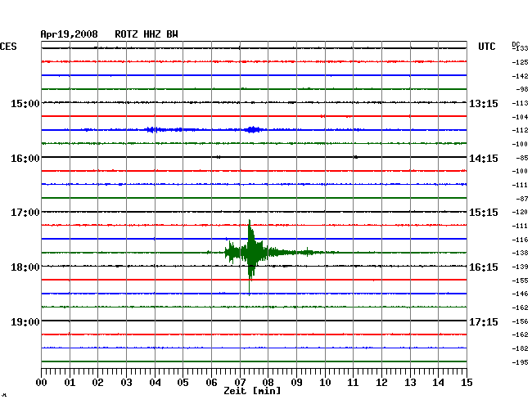Click the 14:15 UTC time label
The image size is (532, 404).
484,159
